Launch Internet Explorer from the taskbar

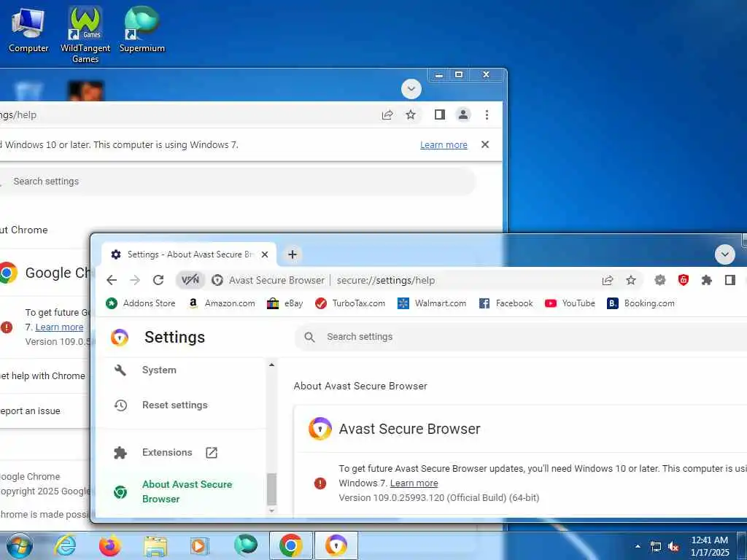(x=64, y=545)
